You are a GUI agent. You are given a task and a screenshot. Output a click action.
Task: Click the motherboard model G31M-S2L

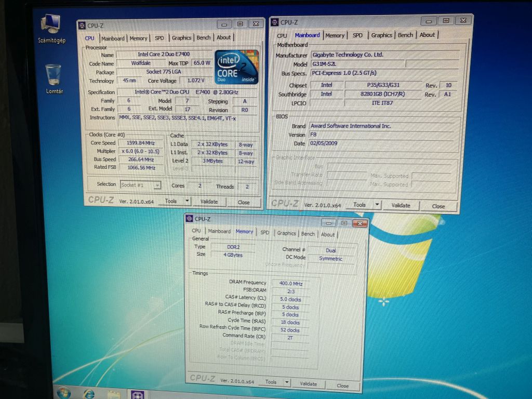[x=357, y=64]
